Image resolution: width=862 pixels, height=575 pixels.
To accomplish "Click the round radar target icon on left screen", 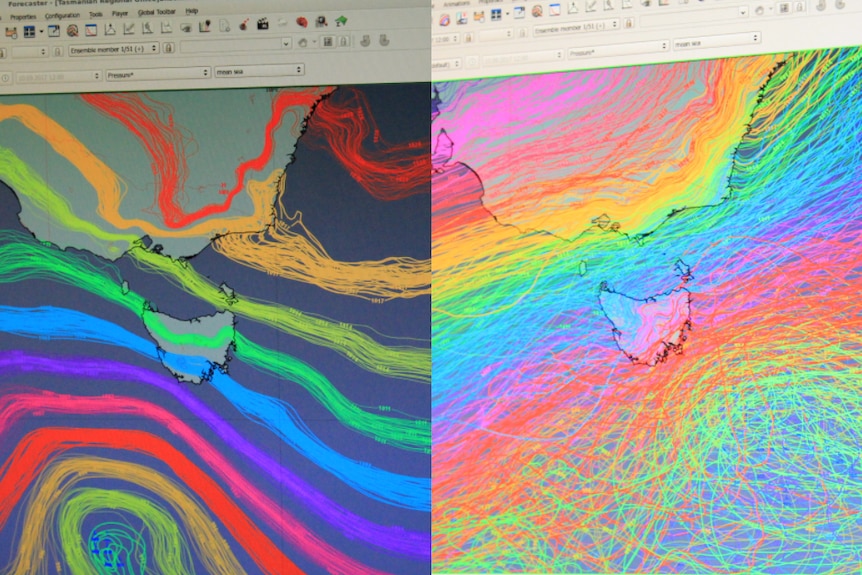I will pyautogui.click(x=73, y=30).
